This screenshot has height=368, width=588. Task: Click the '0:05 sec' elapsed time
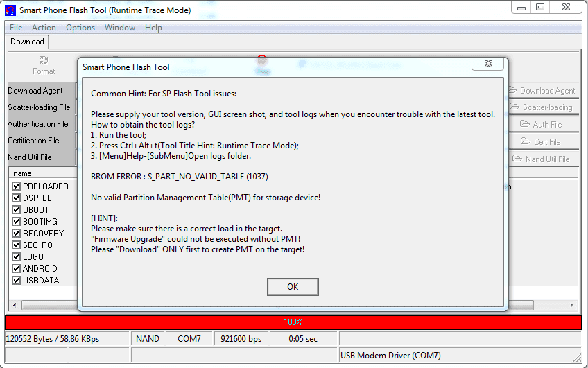[303, 339]
